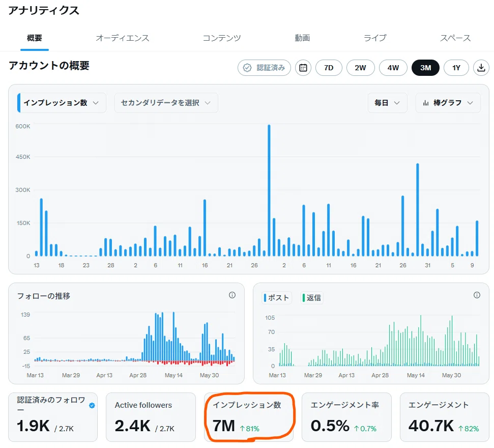
Task: Click the info icon in ポスト/返信 panel
Action: 477,295
